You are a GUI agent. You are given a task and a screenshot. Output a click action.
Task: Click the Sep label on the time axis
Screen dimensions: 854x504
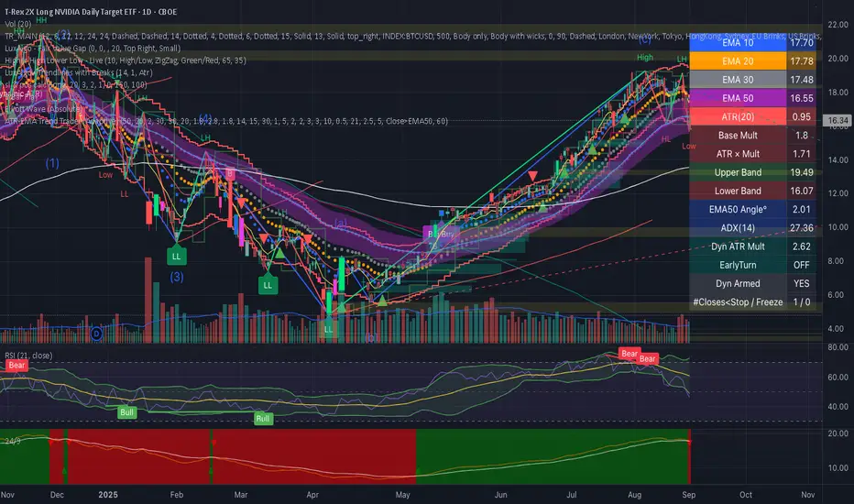(x=688, y=495)
